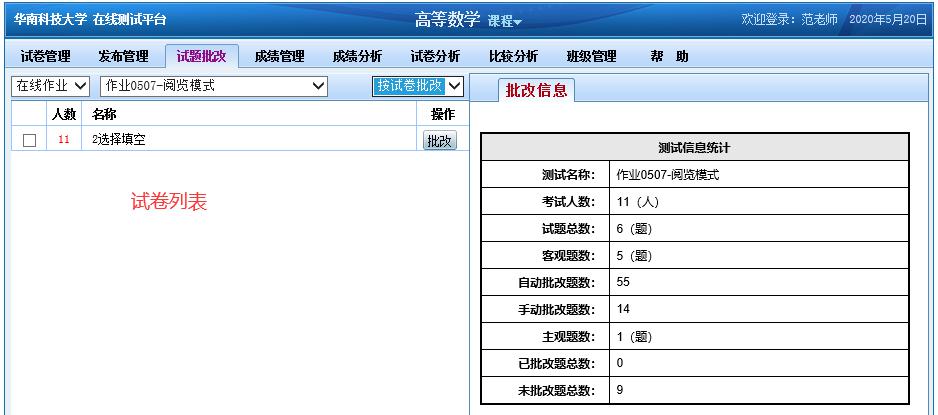The width and height of the screenshot is (938, 415).
Task: Open the 试卷管理 tab
Action: click(45, 56)
